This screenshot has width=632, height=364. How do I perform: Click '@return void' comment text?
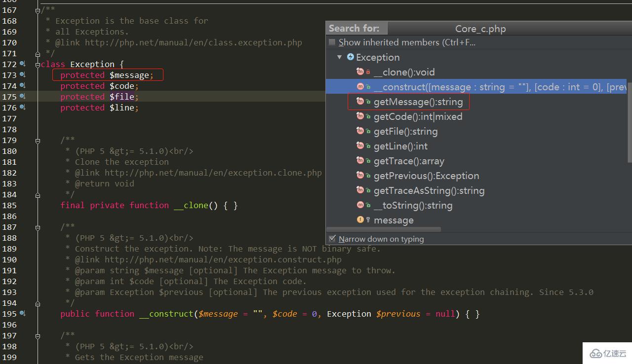click(105, 183)
